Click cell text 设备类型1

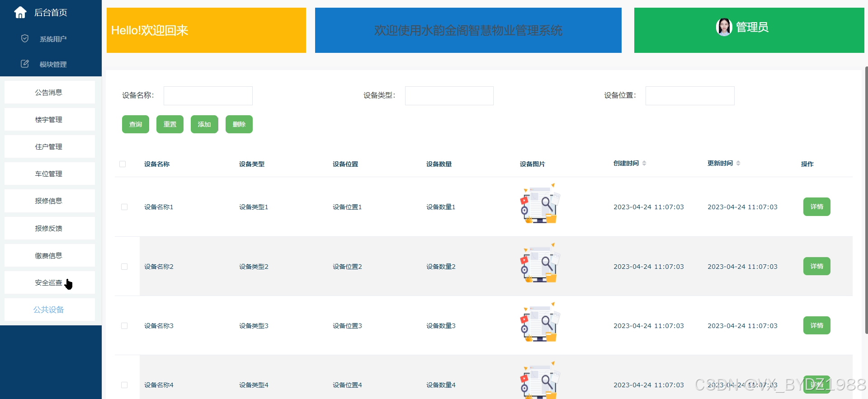coord(254,207)
